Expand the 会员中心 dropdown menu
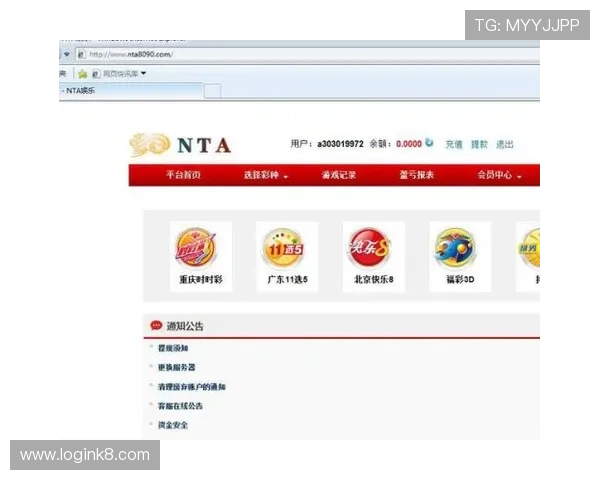600x480 pixels. click(x=499, y=175)
